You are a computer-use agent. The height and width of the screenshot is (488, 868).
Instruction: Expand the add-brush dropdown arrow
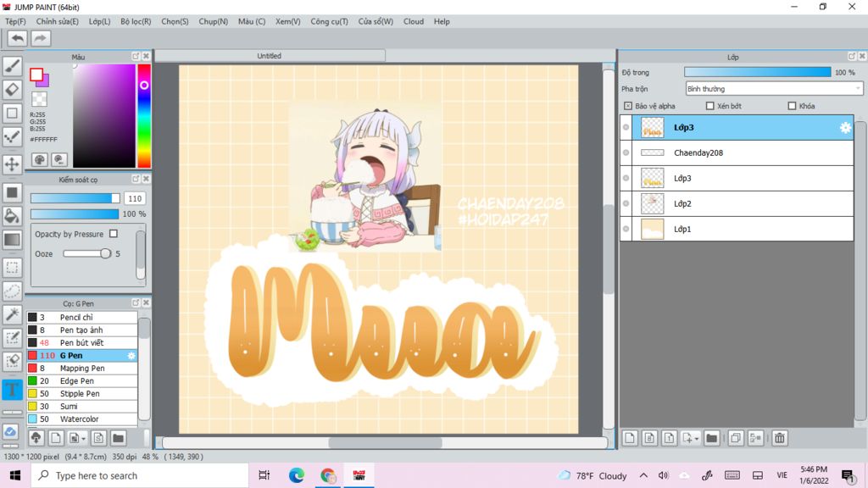click(84, 439)
